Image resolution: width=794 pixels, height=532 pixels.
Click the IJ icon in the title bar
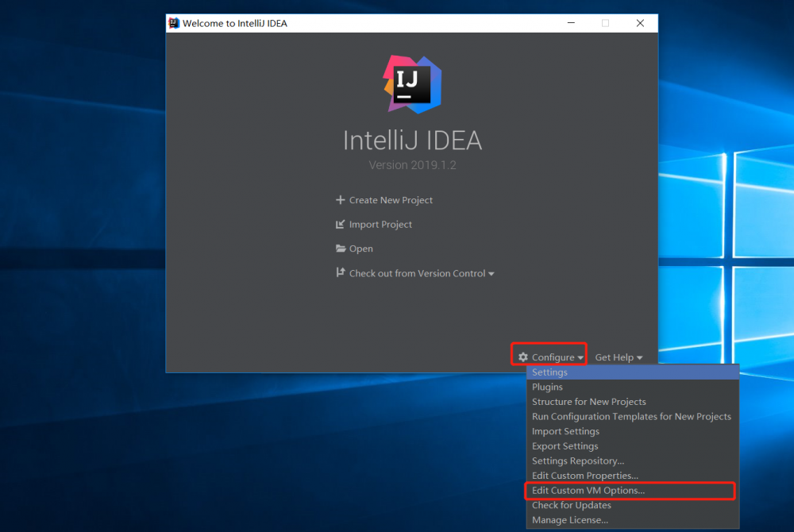pyautogui.click(x=174, y=23)
